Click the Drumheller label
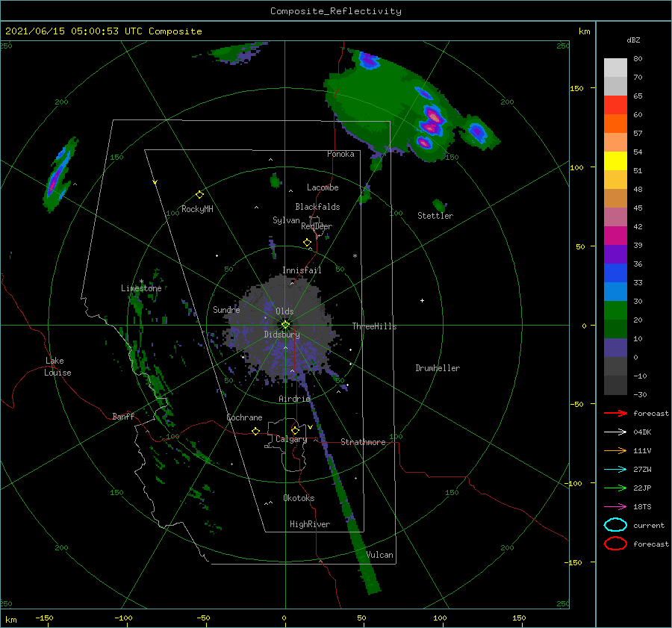 coord(438,368)
